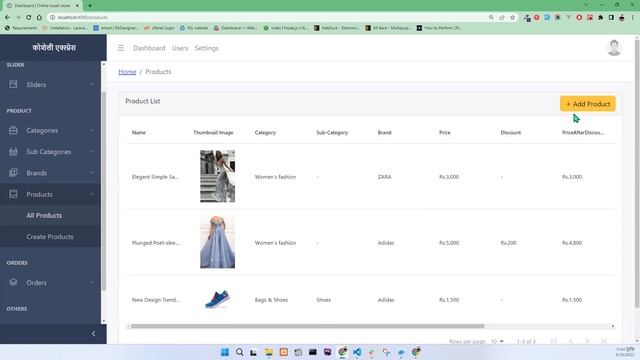The height and width of the screenshot is (360, 640).
Task: Click the browser home icon
Action: click(39, 17)
